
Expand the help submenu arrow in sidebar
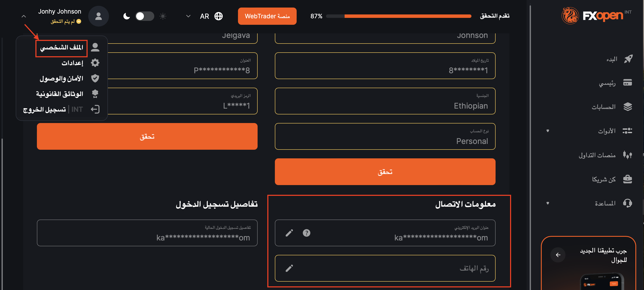coord(548,203)
